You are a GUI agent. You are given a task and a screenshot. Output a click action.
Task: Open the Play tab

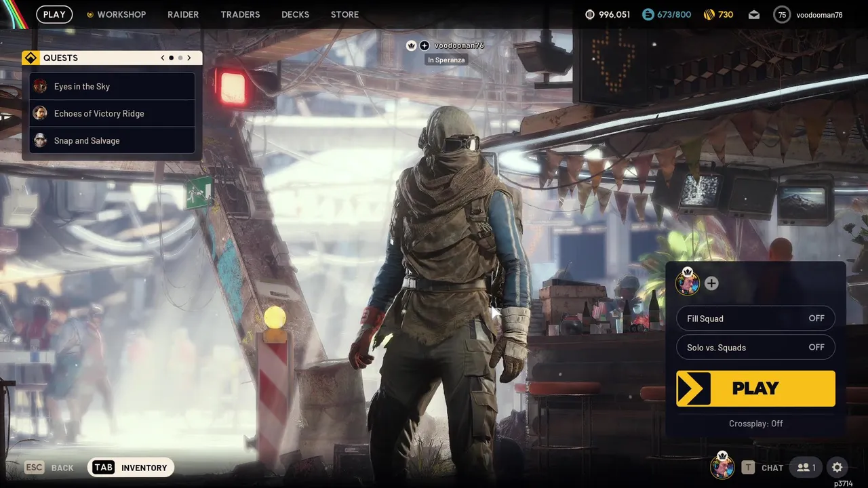pos(54,14)
